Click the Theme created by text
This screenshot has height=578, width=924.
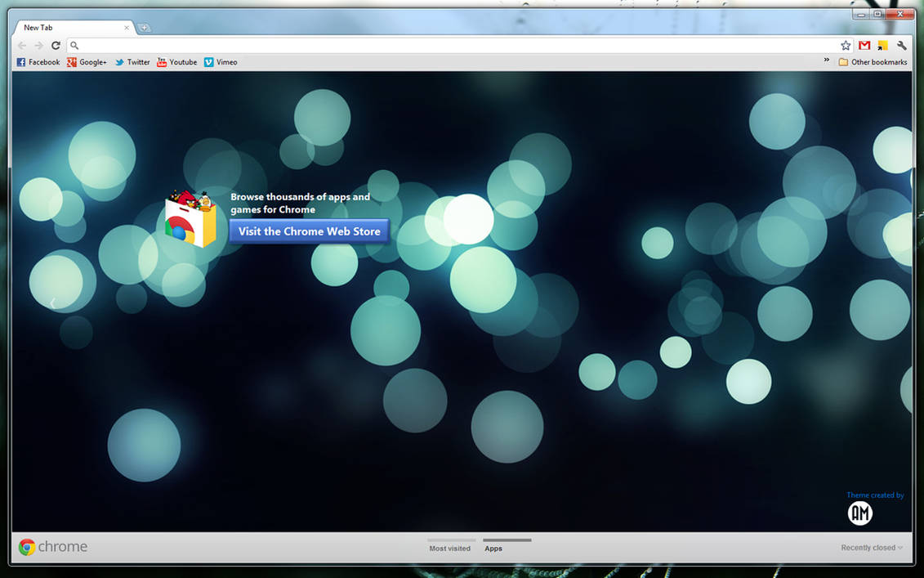click(x=875, y=495)
